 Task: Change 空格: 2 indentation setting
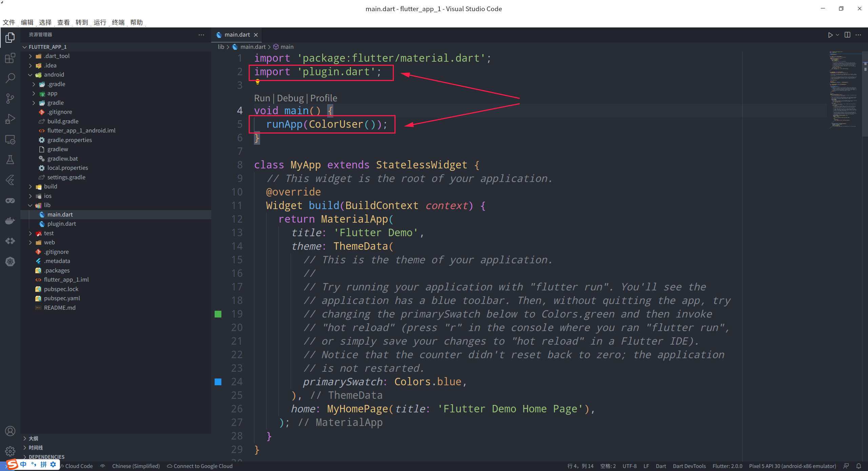(608, 466)
